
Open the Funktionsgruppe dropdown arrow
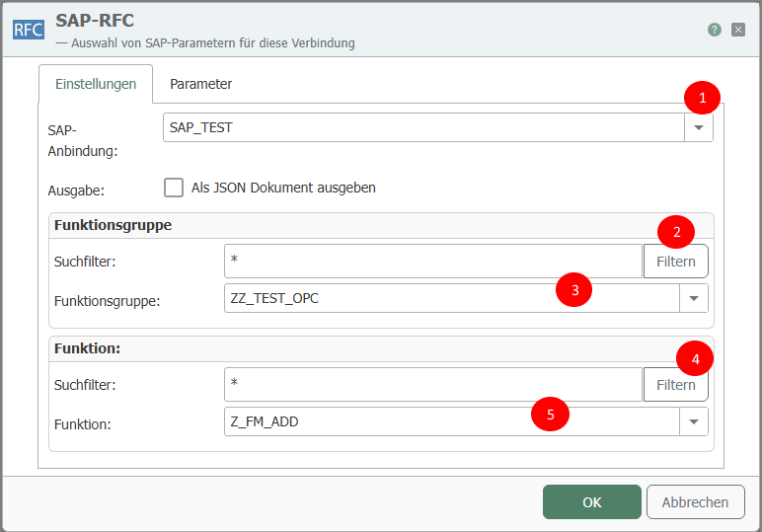pyautogui.click(x=693, y=298)
